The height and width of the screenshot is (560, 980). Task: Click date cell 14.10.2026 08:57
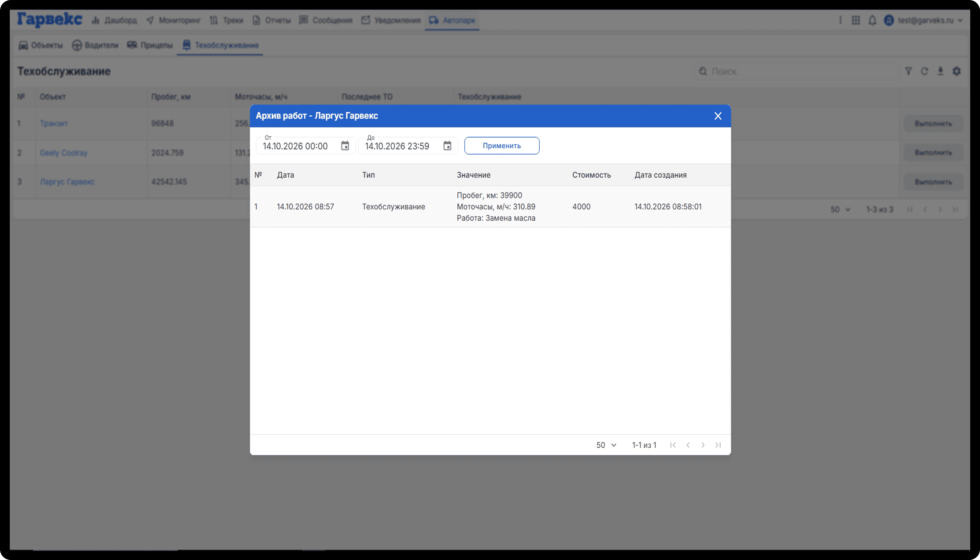[305, 207]
